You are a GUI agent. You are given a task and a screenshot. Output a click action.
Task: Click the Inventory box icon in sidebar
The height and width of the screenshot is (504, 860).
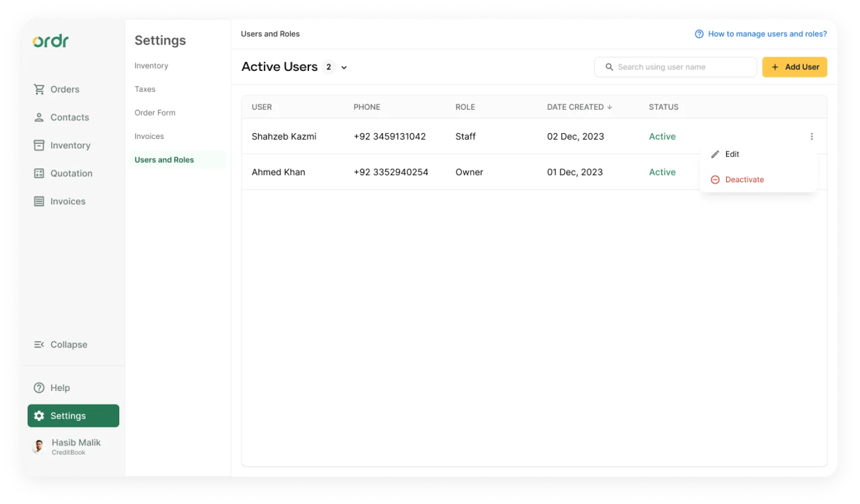click(39, 146)
